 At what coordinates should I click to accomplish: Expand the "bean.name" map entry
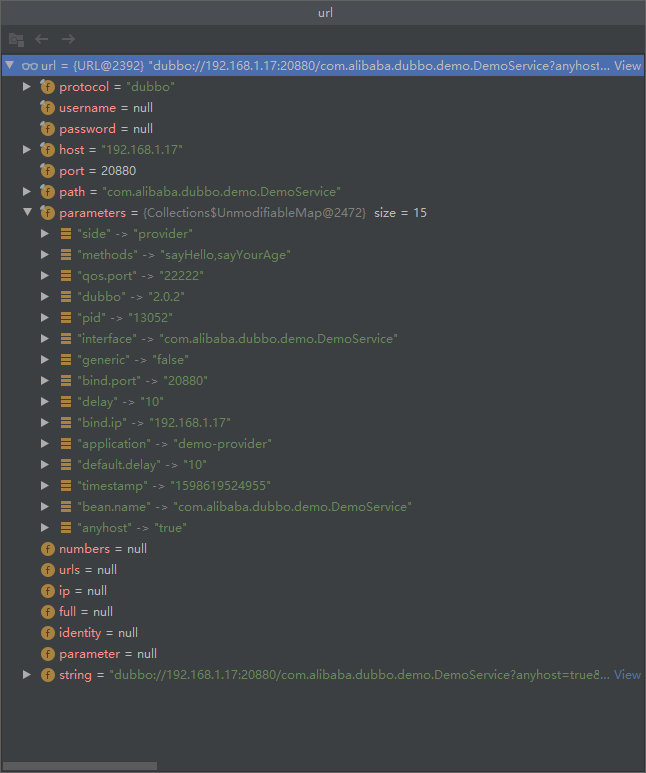pos(45,506)
